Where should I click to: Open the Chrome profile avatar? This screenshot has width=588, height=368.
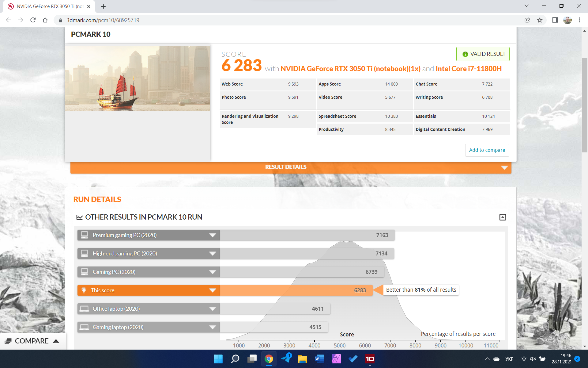(567, 20)
